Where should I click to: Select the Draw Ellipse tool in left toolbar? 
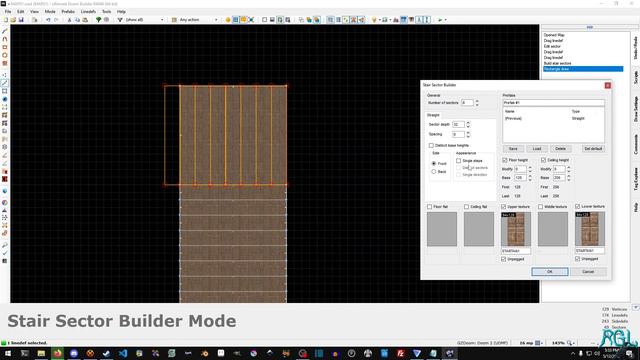coord(5,55)
